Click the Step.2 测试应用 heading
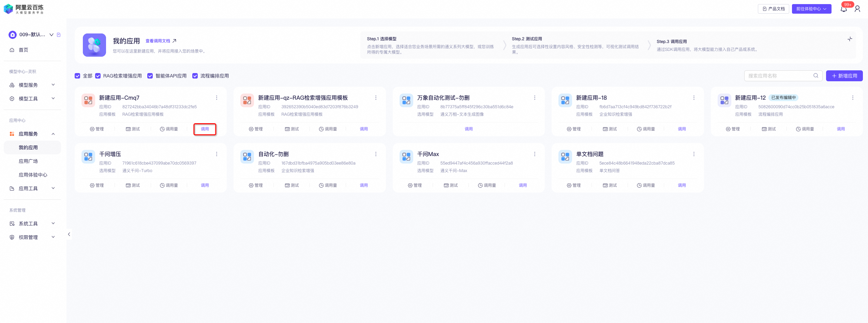The width and height of the screenshot is (868, 323). 527,39
